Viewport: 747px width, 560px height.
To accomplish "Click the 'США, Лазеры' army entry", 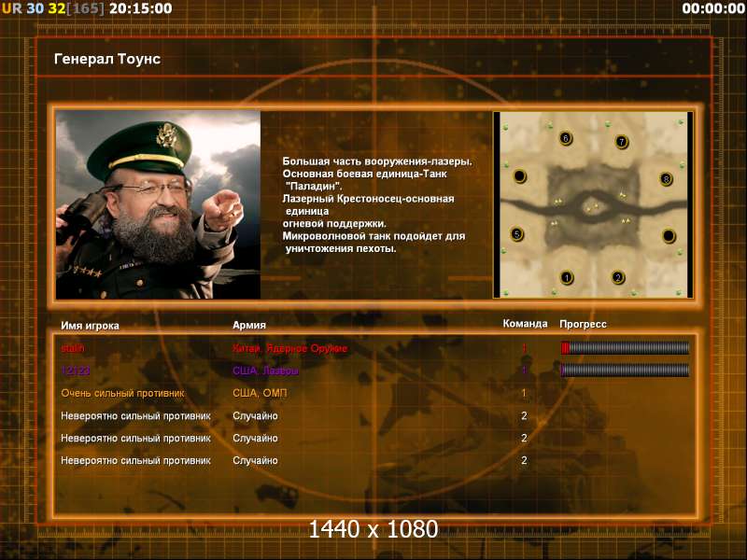I will [265, 371].
